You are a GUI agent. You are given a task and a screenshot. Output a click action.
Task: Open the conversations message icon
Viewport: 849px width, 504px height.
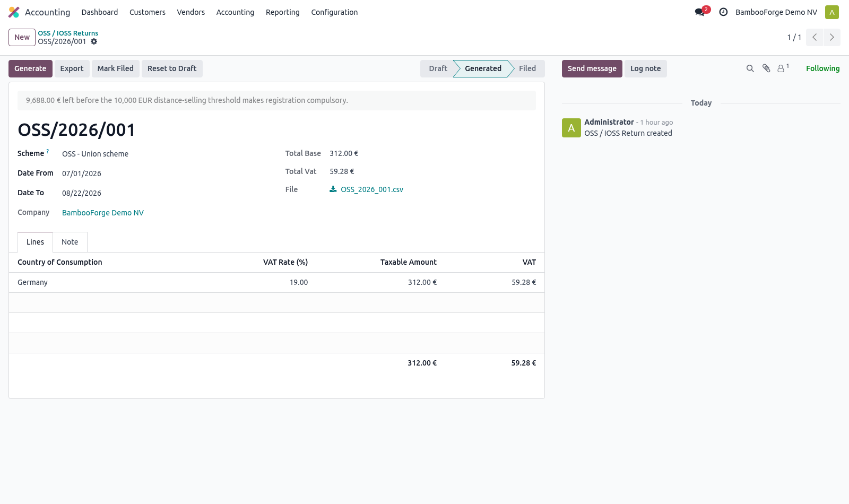point(700,12)
